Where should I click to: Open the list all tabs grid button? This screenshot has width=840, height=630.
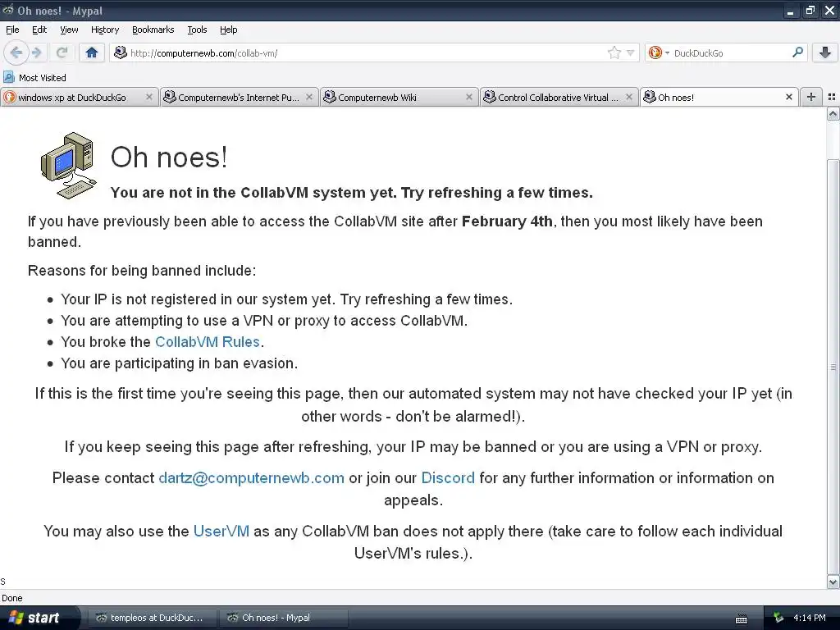832,97
